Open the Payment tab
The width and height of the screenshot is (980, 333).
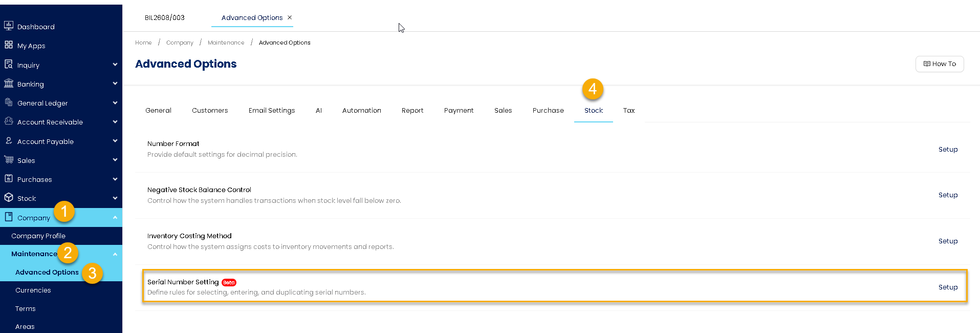click(x=459, y=110)
